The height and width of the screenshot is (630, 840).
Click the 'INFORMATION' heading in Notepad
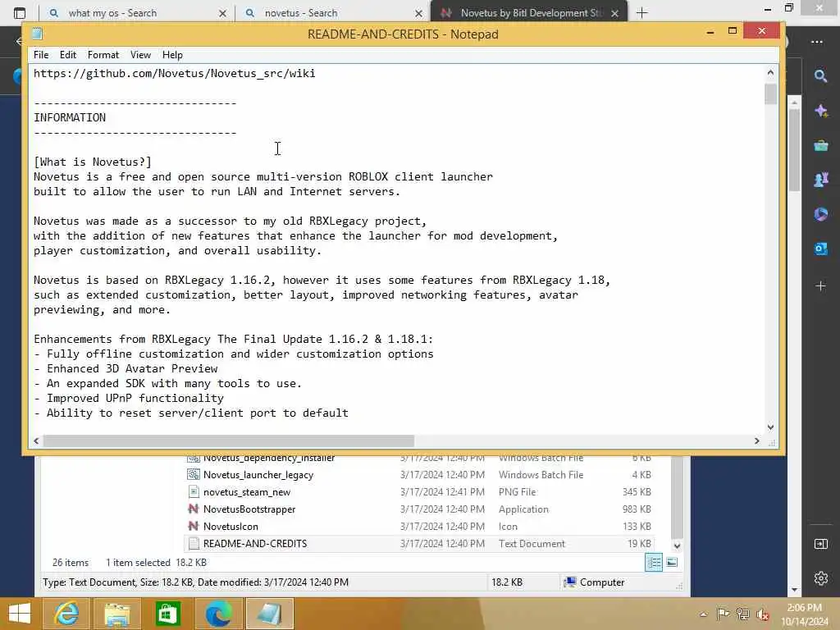pyautogui.click(x=70, y=117)
